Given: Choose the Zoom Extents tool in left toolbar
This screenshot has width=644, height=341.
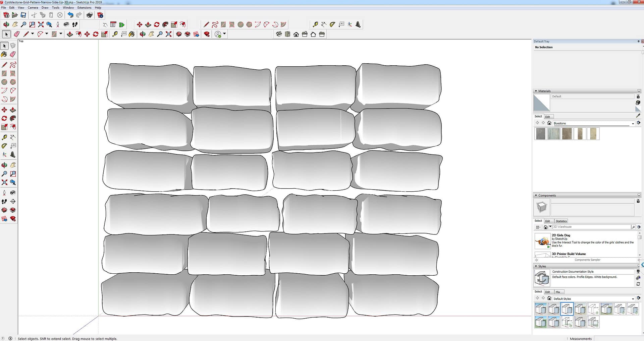Looking at the screenshot, I should 4,183.
